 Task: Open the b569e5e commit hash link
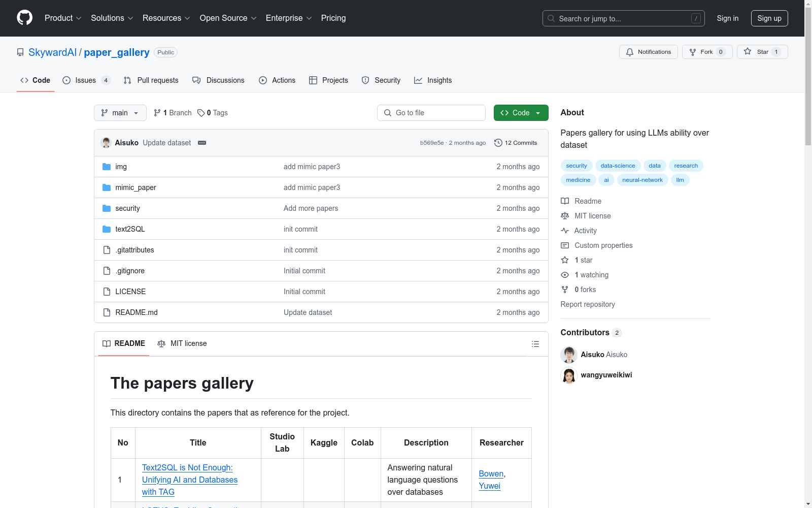(432, 143)
